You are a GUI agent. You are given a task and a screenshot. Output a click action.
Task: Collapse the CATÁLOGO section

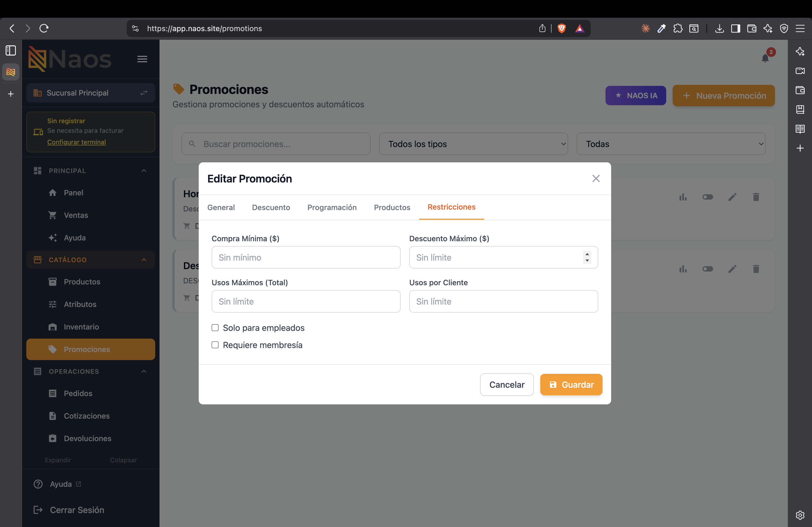(x=90, y=260)
